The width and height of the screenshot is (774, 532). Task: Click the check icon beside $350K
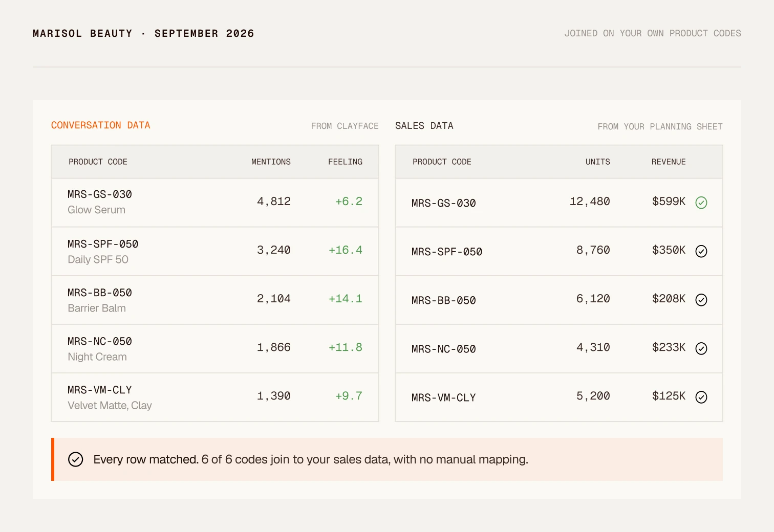coord(701,251)
